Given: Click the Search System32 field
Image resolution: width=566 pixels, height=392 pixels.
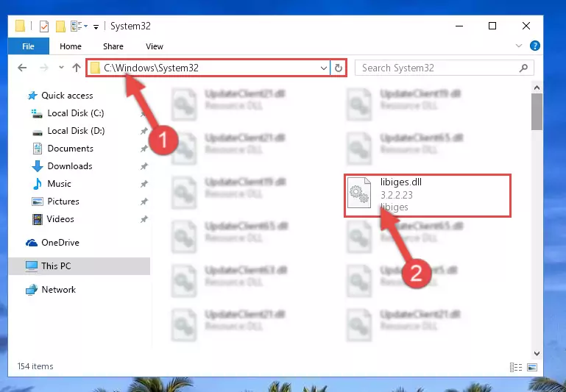Looking at the screenshot, I should click(444, 68).
